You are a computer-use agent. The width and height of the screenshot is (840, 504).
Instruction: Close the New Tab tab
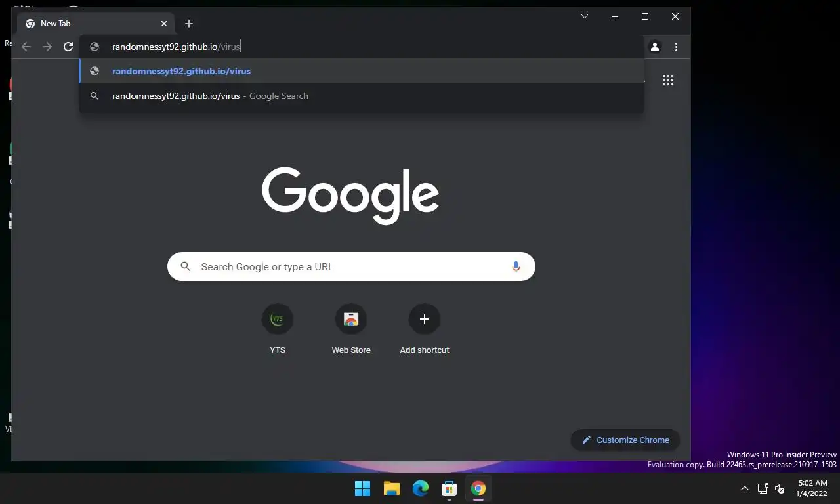coord(164,24)
